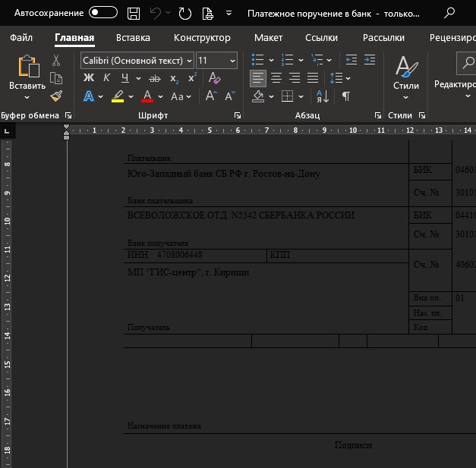Center align the paragraph text
Screen dimensions: 476x468
coord(276,78)
